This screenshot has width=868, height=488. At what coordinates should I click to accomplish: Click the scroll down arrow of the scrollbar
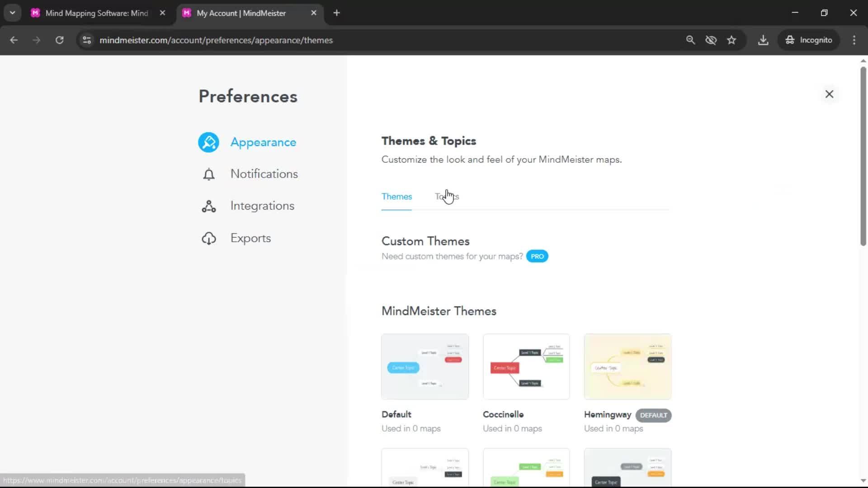click(863, 481)
